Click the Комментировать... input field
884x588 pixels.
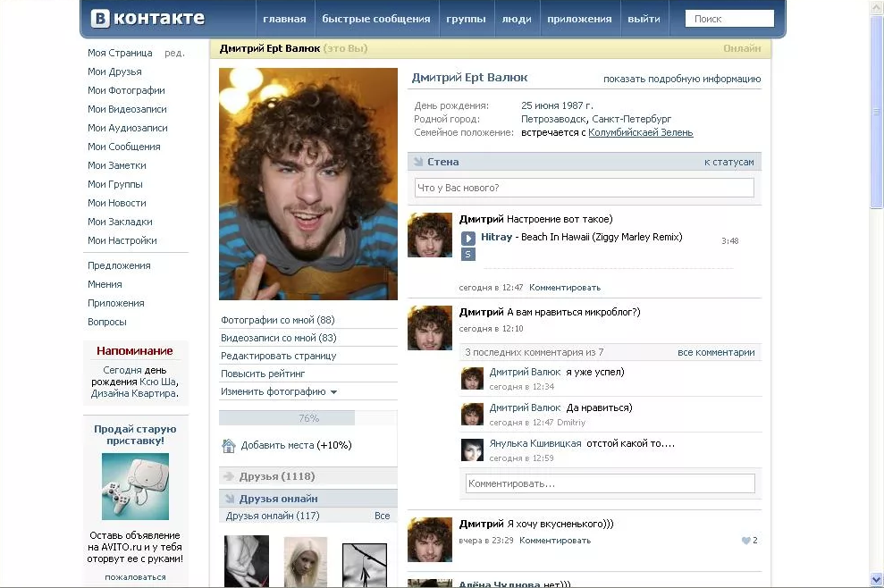click(610, 483)
